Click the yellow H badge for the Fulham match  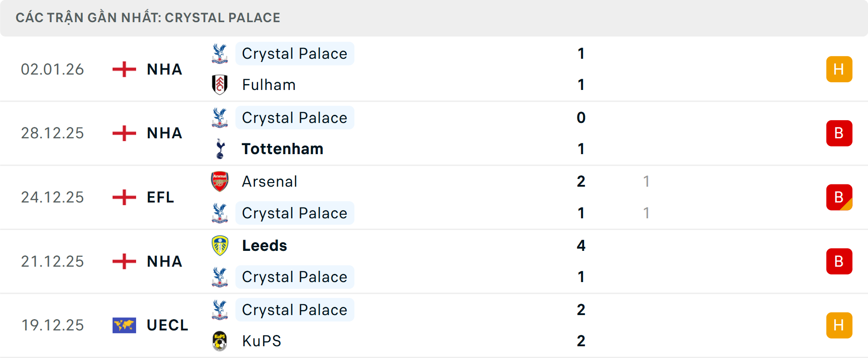tap(839, 69)
